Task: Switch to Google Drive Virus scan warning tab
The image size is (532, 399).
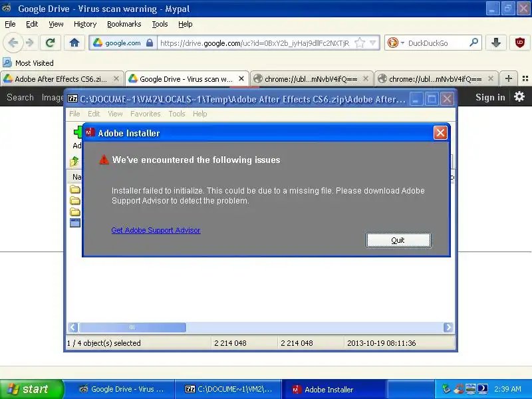Action: (186, 79)
